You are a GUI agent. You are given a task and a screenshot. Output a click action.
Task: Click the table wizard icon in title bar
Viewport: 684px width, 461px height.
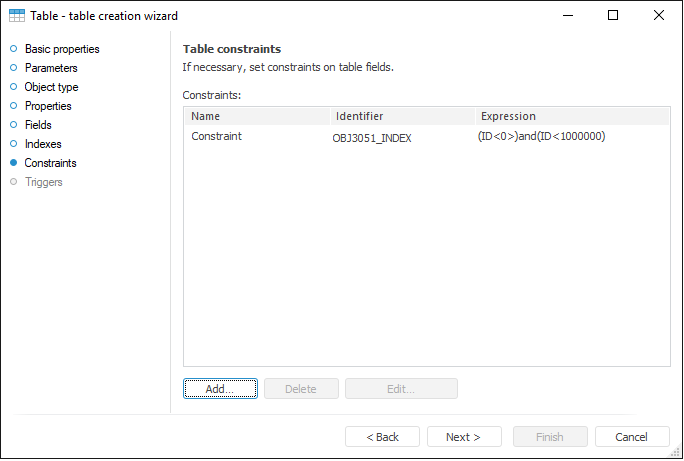(17, 16)
